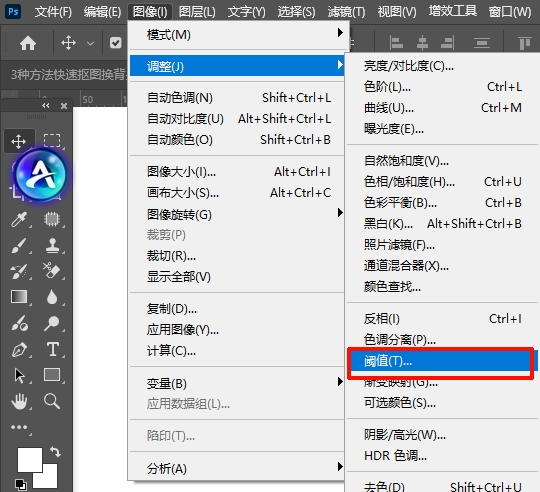Open the tool preset dropdown arrow
Viewport: 540px width, 492px height.
[x=91, y=43]
